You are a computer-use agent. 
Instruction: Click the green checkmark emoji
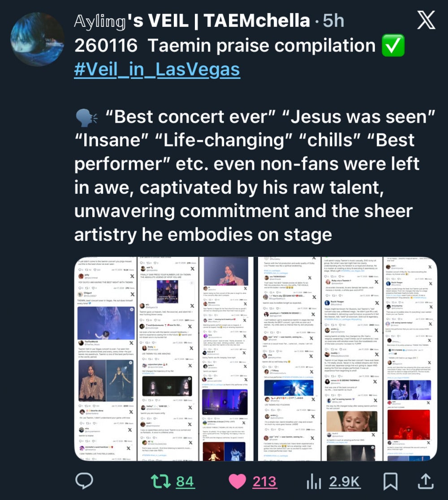click(393, 46)
